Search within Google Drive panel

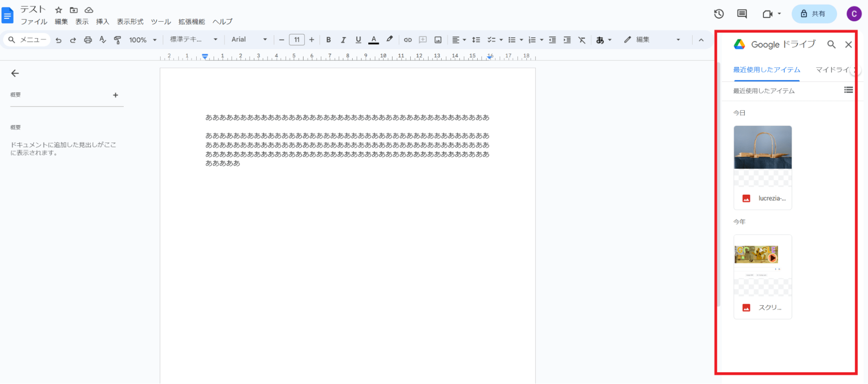tap(831, 44)
